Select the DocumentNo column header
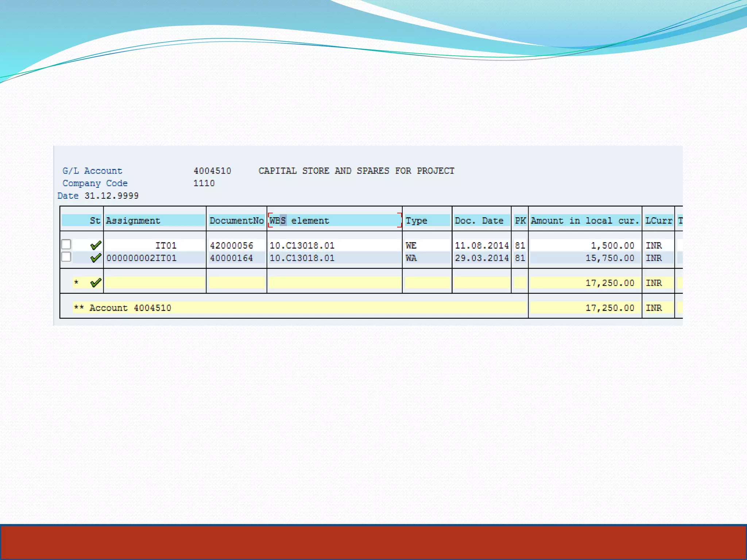The image size is (747, 560). click(x=236, y=221)
